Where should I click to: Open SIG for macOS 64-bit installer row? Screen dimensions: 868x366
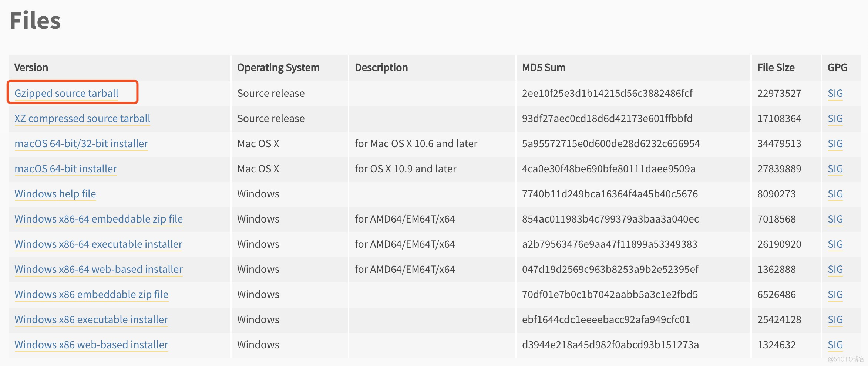coord(835,169)
